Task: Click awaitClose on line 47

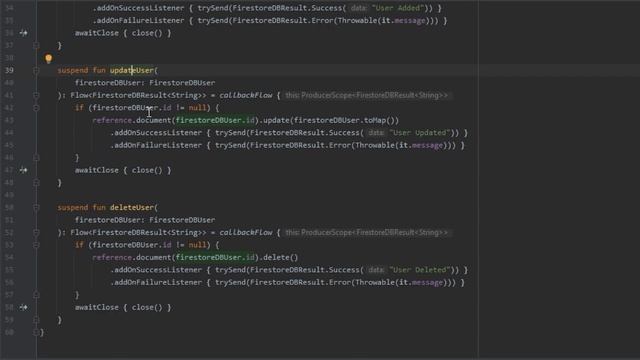Action: coord(97,170)
